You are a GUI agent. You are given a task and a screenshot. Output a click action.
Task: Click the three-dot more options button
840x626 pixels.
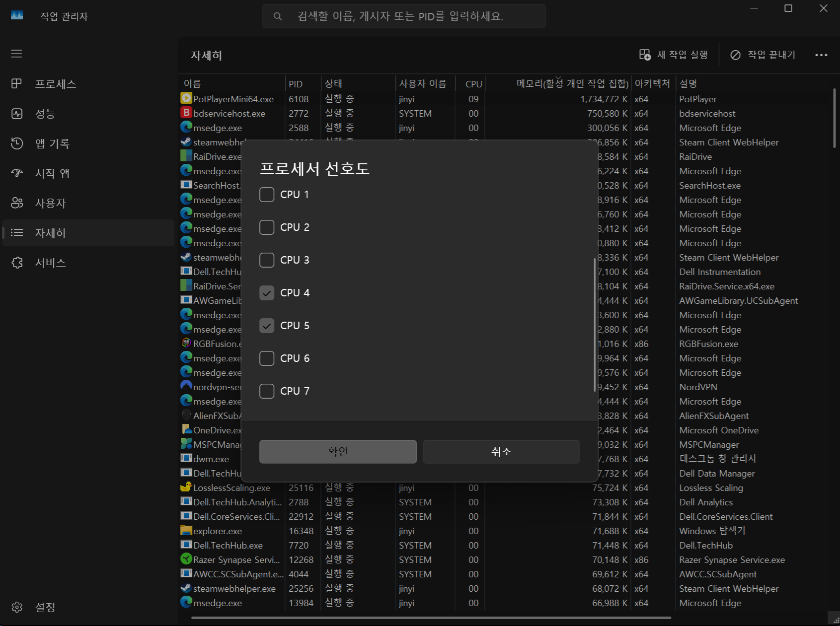coord(821,55)
